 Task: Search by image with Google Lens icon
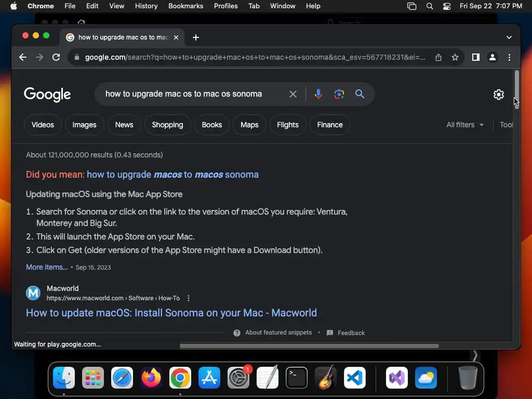tap(339, 94)
